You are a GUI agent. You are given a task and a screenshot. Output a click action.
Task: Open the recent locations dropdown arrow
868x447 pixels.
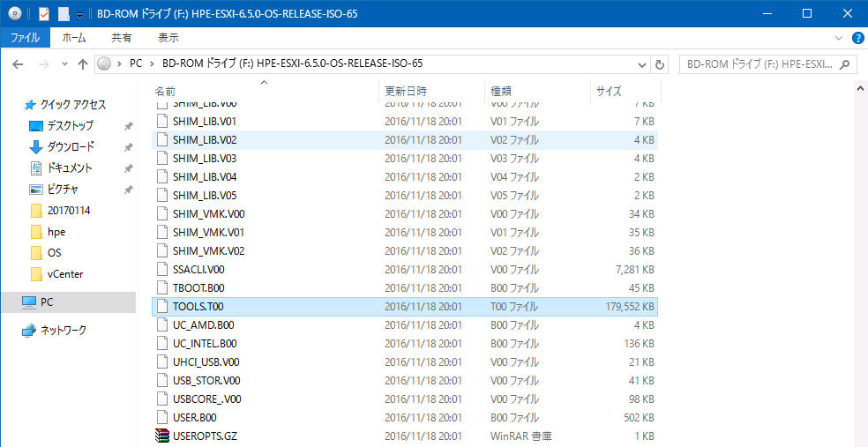tap(64, 64)
